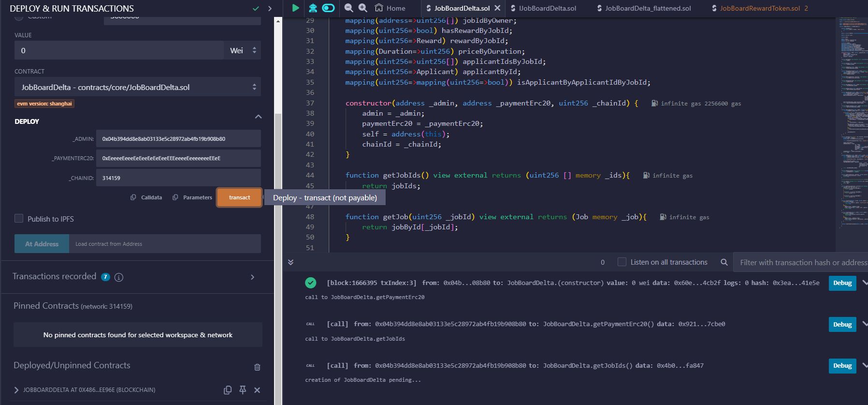Click the green plugin-verified checkmark in header
The image size is (868, 405).
(256, 8)
